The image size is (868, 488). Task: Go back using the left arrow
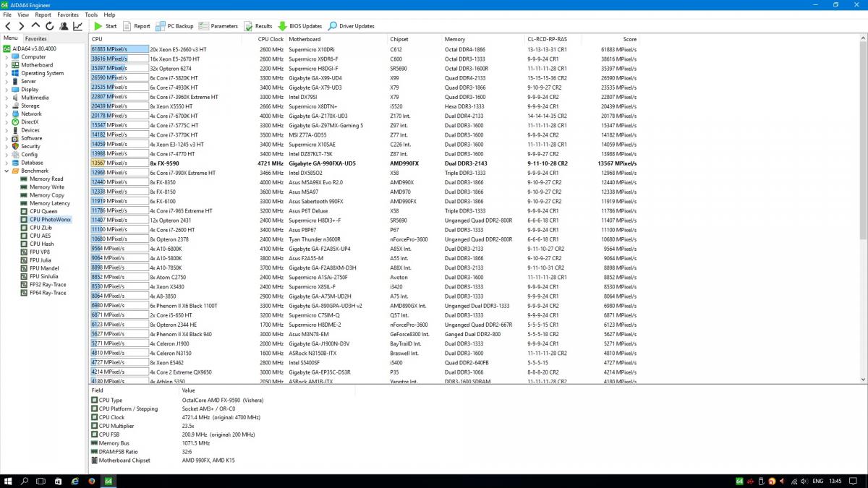coord(8,26)
